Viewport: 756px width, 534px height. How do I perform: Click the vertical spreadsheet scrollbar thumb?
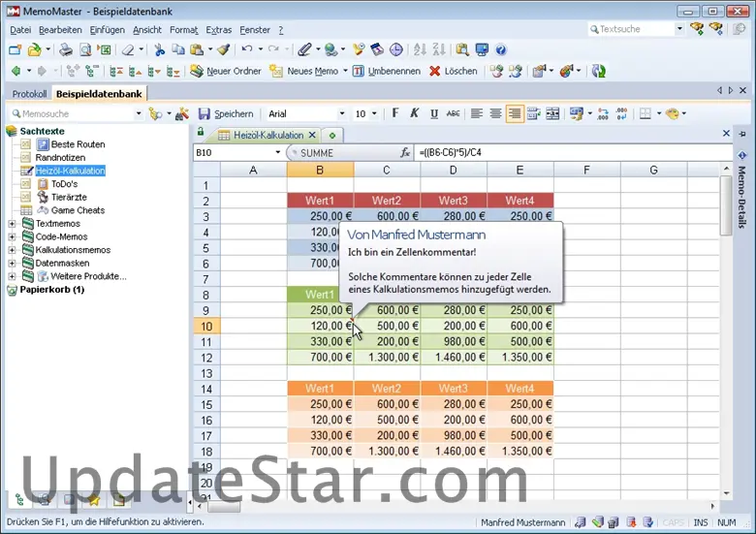(726, 205)
